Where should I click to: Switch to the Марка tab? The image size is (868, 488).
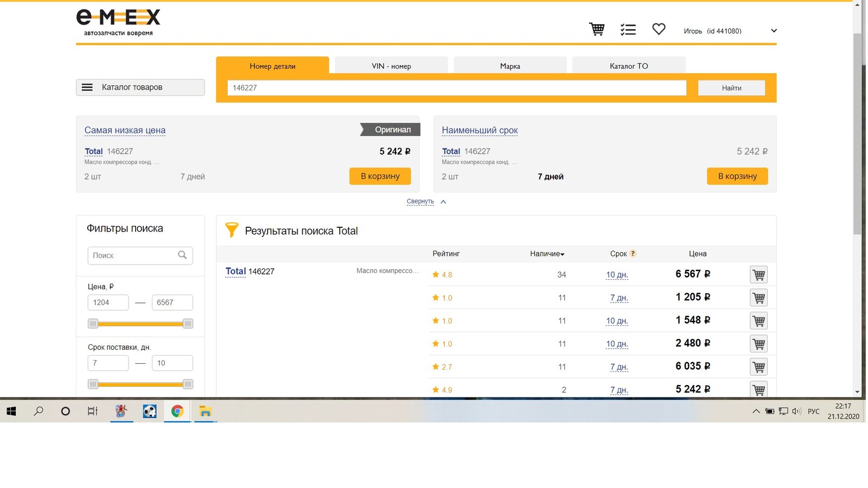coord(510,66)
